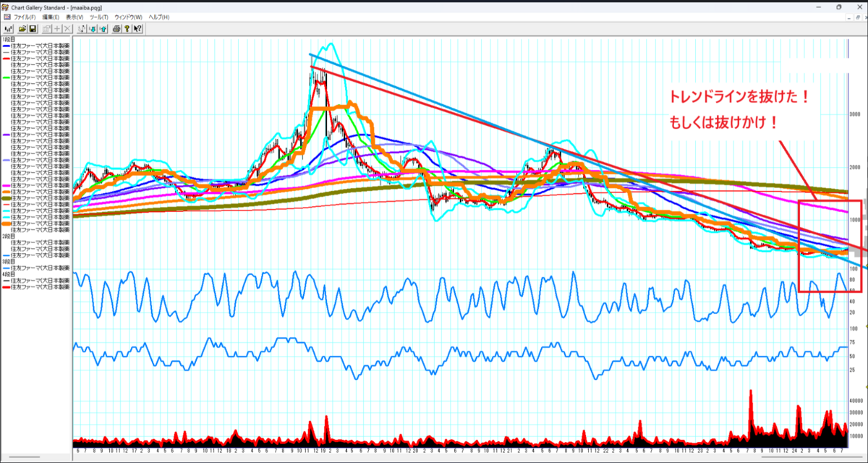Open the ウィンドウ(W) menu
868x463 pixels.
(x=128, y=17)
